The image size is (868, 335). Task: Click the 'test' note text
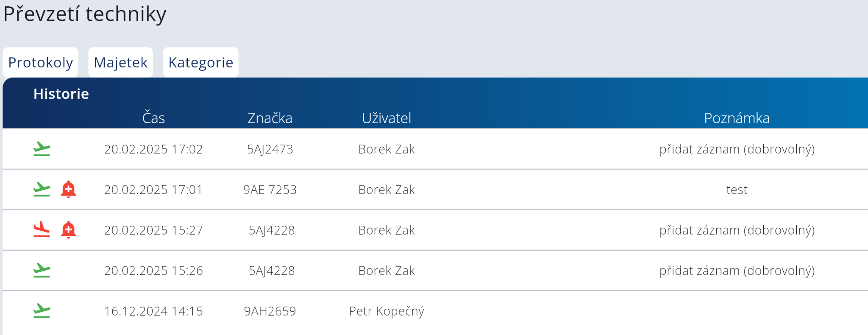coord(737,189)
